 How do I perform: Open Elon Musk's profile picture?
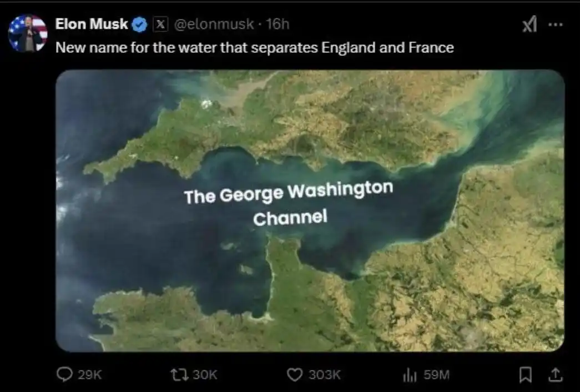[x=28, y=33]
